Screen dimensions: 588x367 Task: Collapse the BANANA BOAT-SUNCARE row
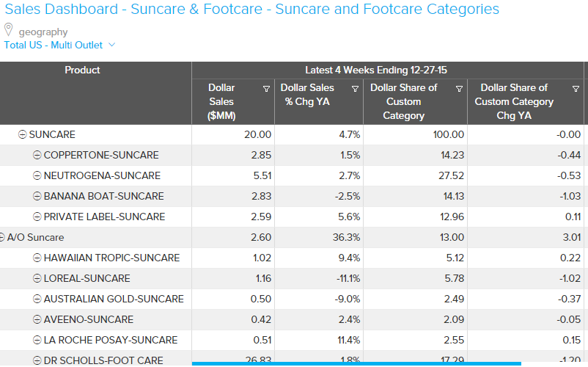point(37,197)
